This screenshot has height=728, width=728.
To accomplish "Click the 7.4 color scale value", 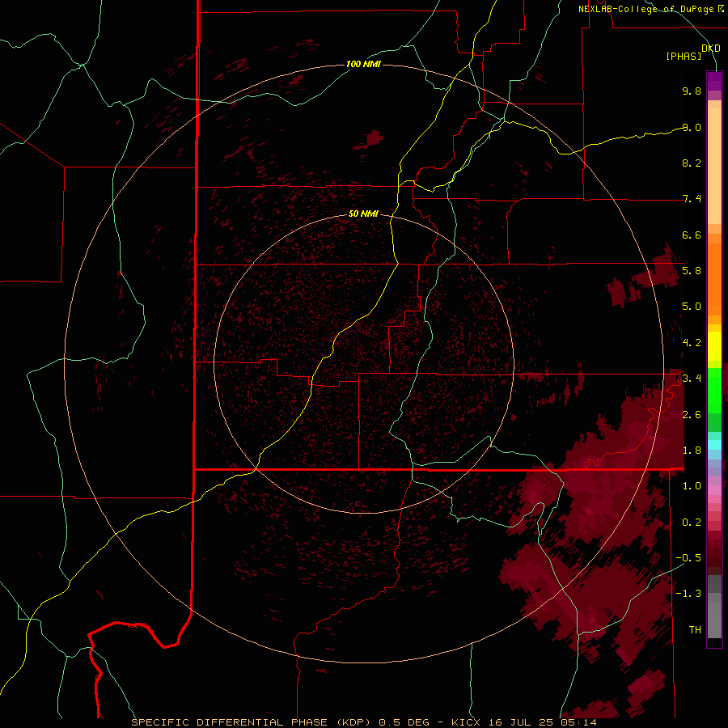I will (x=692, y=199).
